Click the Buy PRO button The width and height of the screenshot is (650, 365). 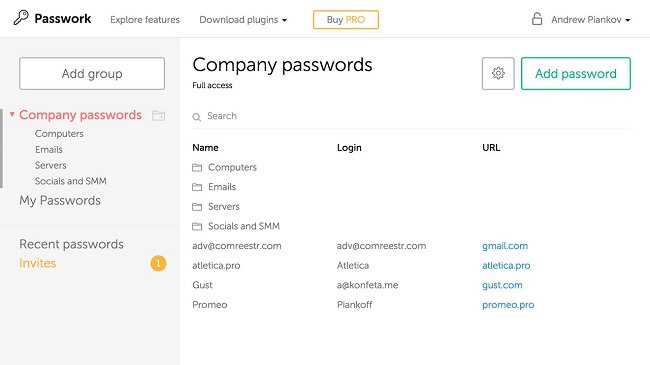tap(346, 19)
